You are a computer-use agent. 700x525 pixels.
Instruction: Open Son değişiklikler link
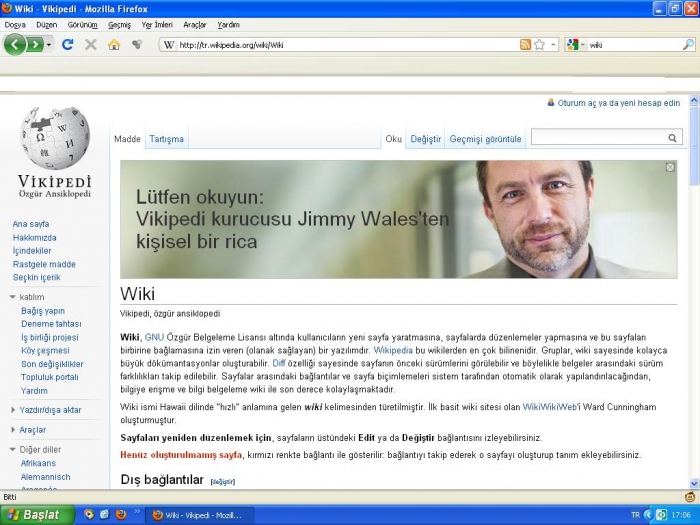(x=52, y=364)
